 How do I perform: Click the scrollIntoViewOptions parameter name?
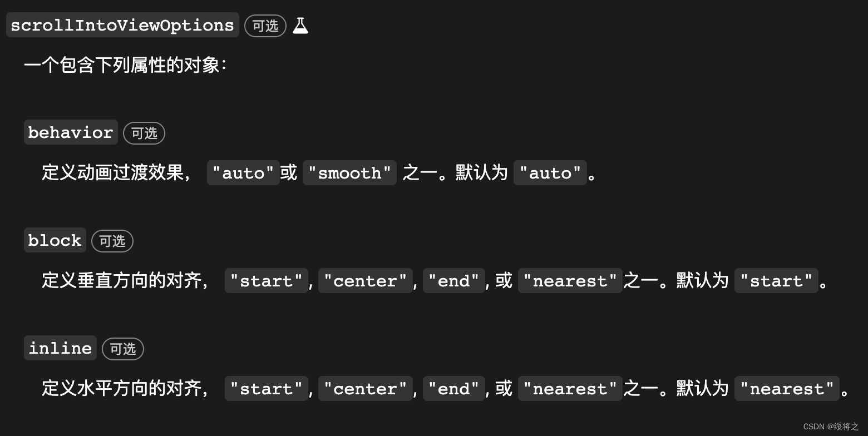point(122,26)
